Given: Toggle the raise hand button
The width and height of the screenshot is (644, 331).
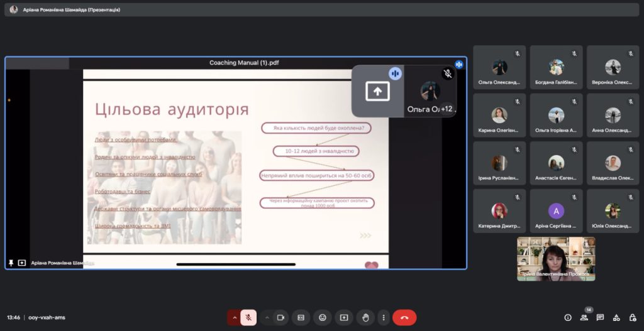Looking at the screenshot, I should 365,318.
